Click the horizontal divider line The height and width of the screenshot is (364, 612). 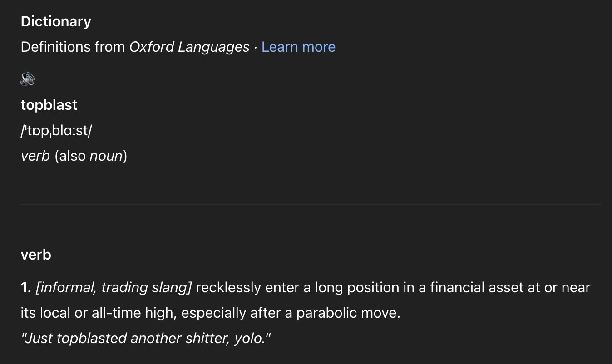pos(311,205)
